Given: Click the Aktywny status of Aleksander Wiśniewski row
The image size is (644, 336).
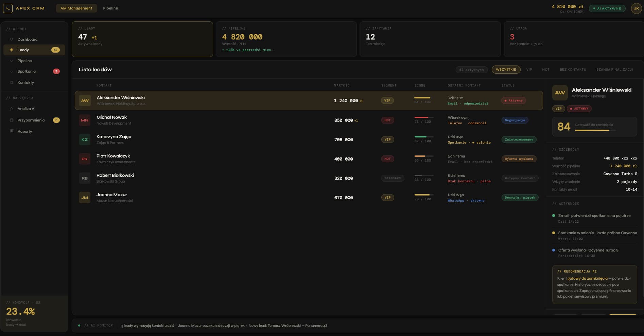Looking at the screenshot, I should (514, 100).
